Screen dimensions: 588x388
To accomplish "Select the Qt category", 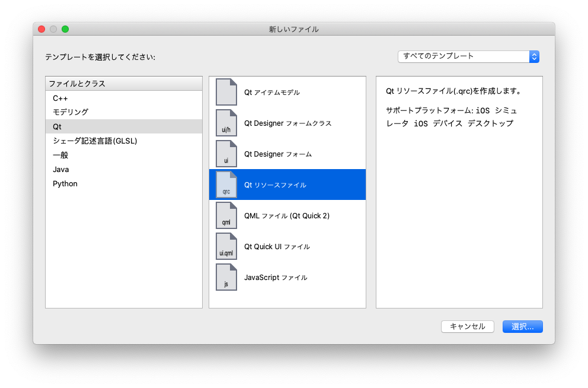I will (x=124, y=126).
